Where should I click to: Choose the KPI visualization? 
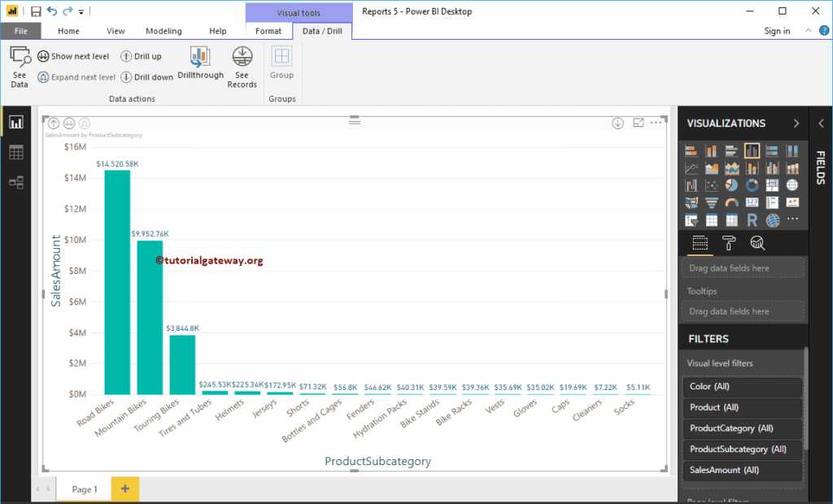(792, 202)
